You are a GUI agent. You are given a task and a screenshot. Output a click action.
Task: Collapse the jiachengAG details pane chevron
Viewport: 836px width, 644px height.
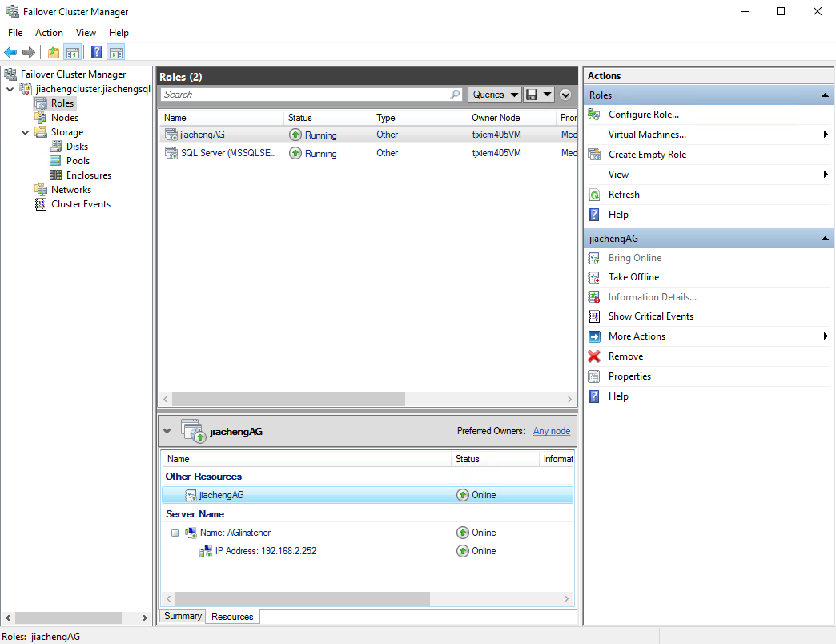(x=167, y=431)
